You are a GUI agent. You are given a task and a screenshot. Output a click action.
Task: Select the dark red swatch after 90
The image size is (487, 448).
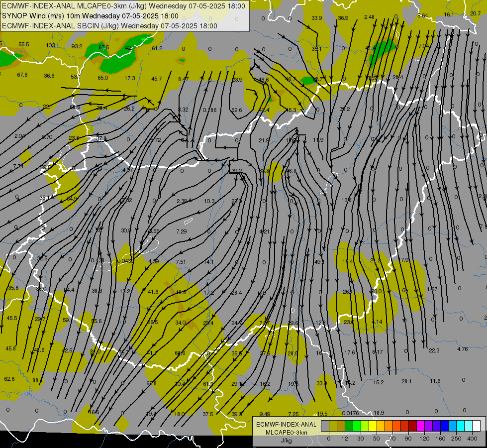click(412, 426)
